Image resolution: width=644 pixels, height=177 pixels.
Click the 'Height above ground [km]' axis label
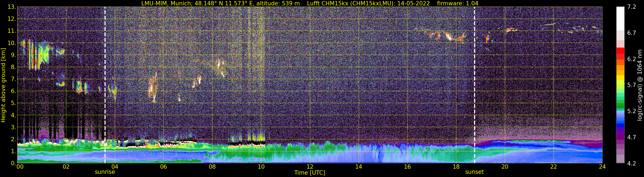point(3,85)
